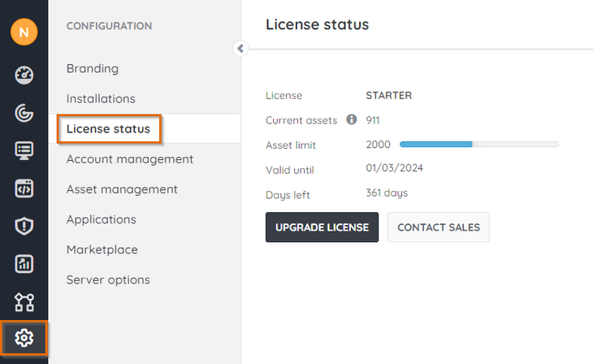Open the dashboard gauge icon
593x364 pixels.
24,76
